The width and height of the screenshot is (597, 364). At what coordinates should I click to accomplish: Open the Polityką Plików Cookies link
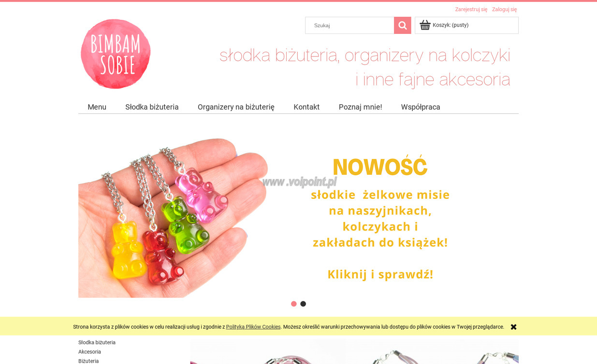tap(253, 327)
